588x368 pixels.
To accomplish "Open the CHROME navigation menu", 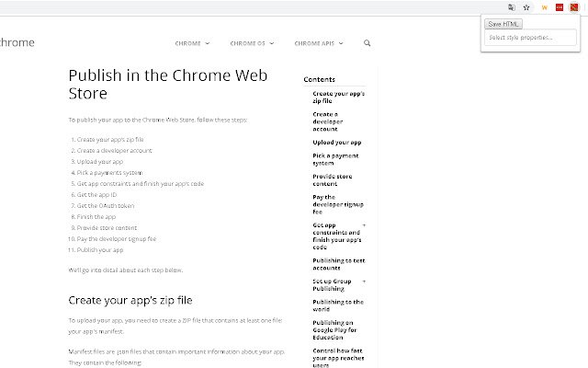I will click(x=192, y=43).
